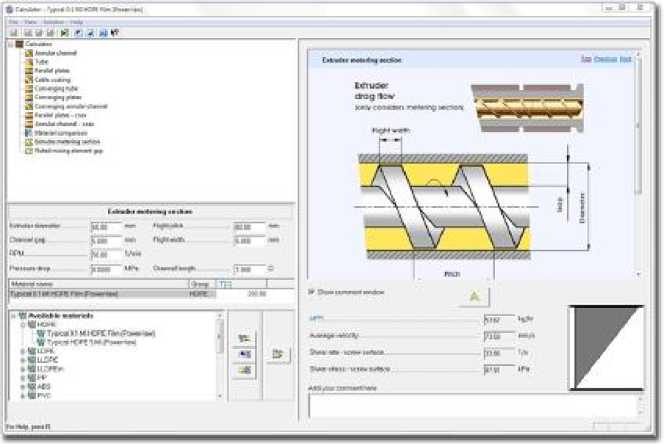Select the HDPE material row in table
The image size is (665, 444).
click(151, 294)
